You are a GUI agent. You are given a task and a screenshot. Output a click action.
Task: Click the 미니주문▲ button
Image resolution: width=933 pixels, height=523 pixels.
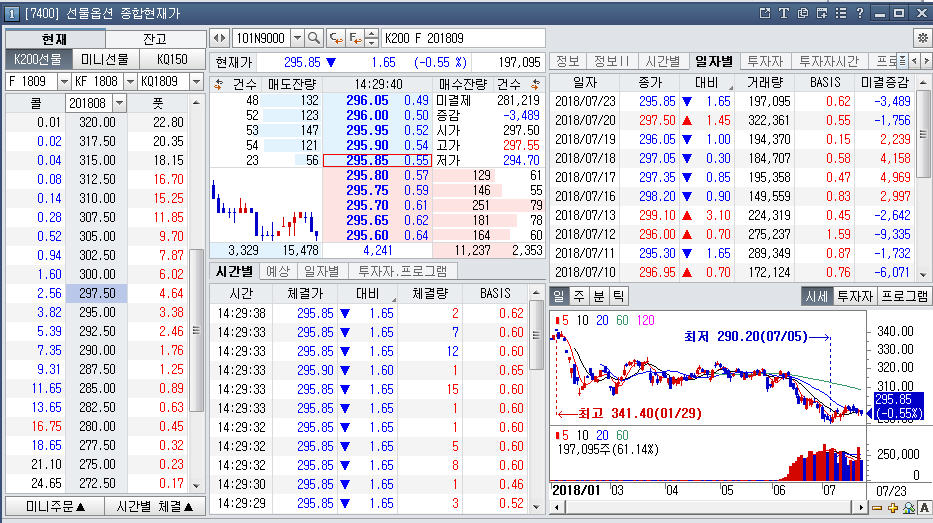tap(56, 506)
